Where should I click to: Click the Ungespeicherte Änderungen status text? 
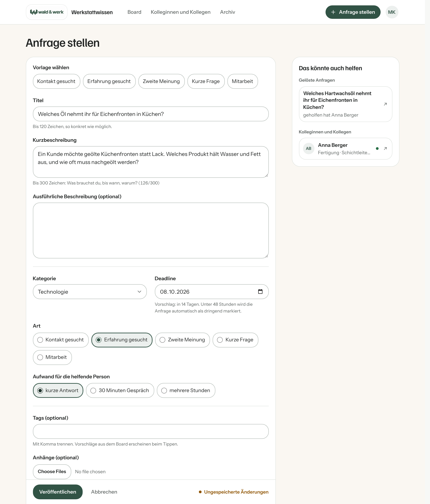tap(236, 492)
